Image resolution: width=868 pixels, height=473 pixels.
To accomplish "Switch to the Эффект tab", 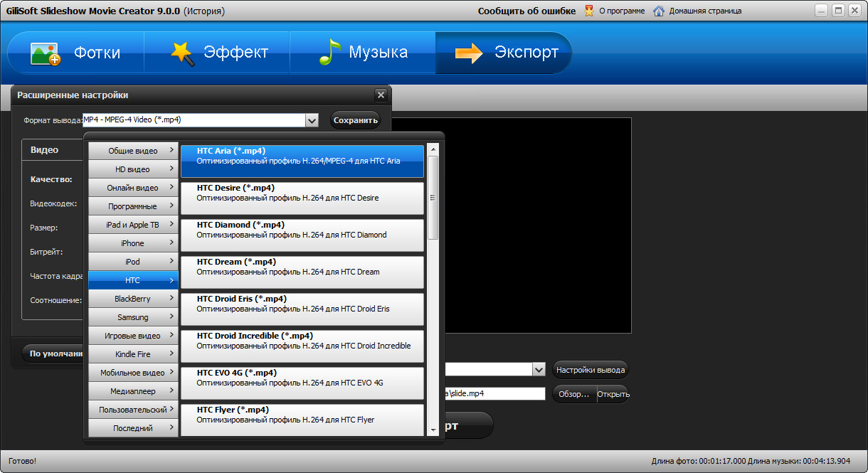I will coord(218,53).
